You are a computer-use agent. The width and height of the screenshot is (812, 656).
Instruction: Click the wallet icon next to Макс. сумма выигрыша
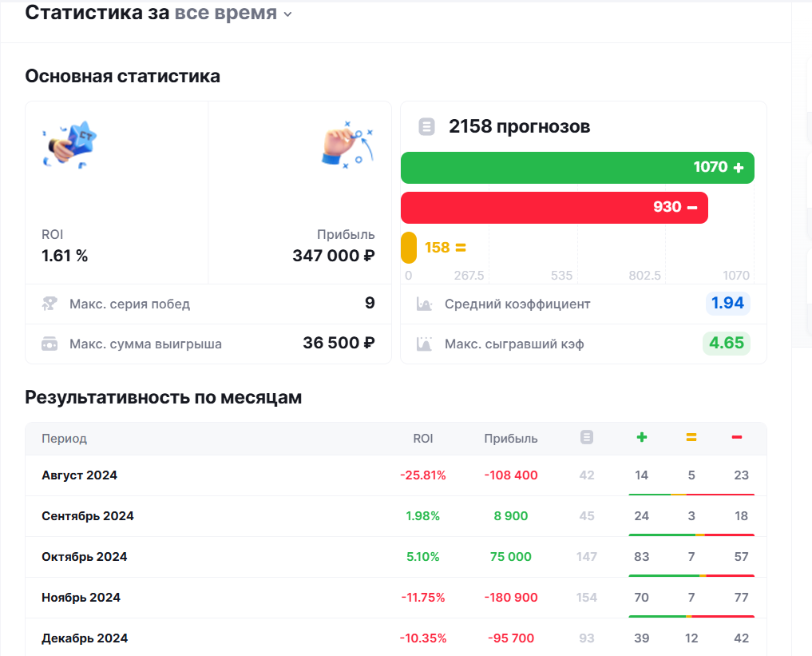pos(50,344)
